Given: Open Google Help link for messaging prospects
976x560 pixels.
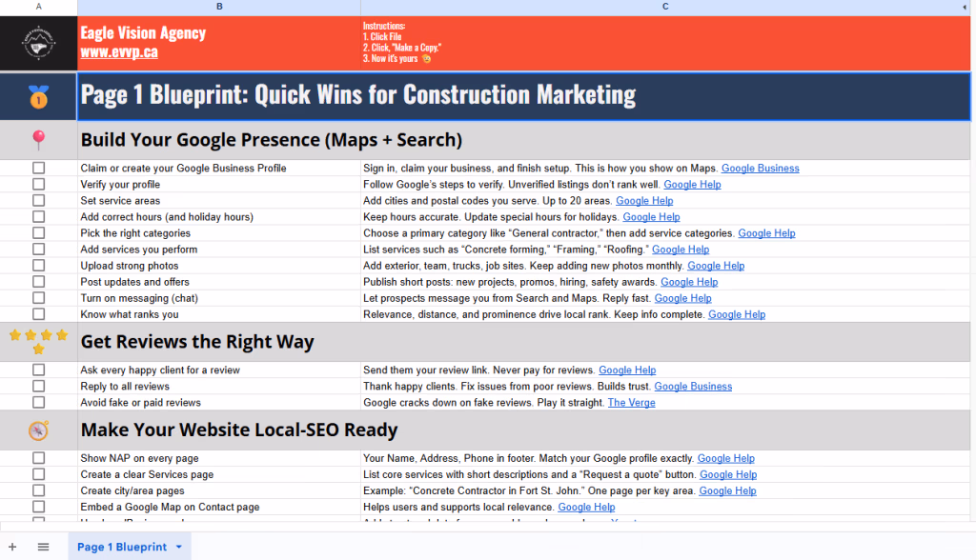Looking at the screenshot, I should pos(682,298).
